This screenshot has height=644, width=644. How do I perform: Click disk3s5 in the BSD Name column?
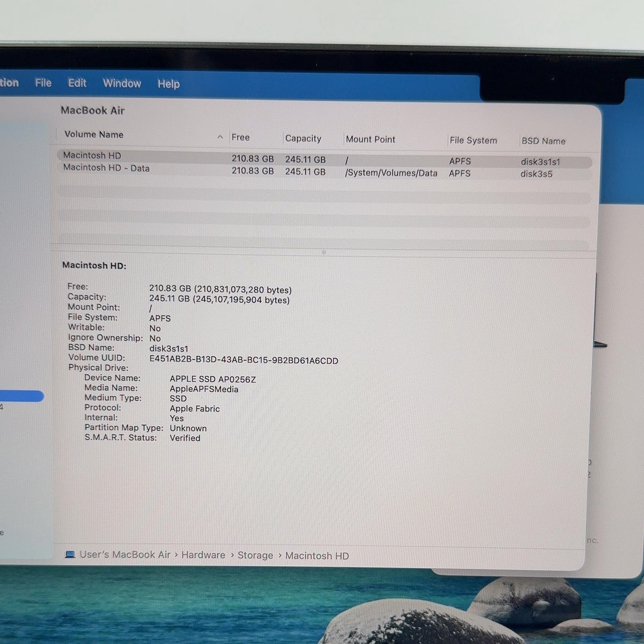click(x=537, y=174)
